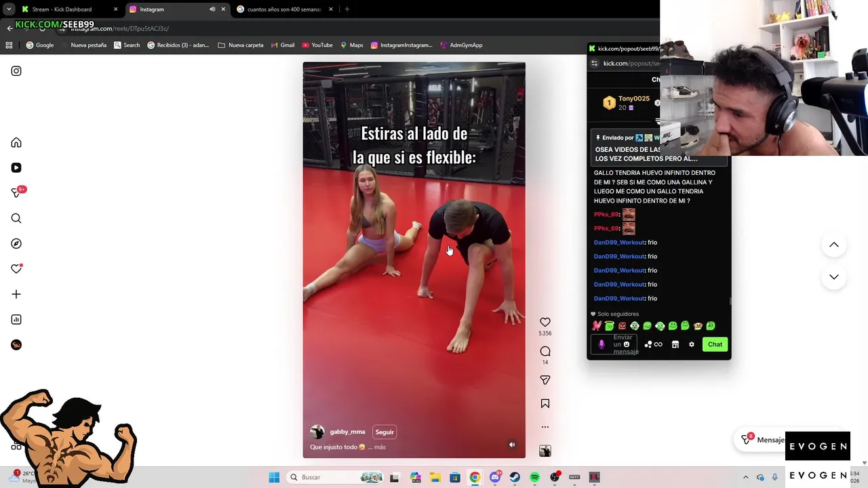
Task: Open the Gmail bookmark
Action: [x=283, y=45]
